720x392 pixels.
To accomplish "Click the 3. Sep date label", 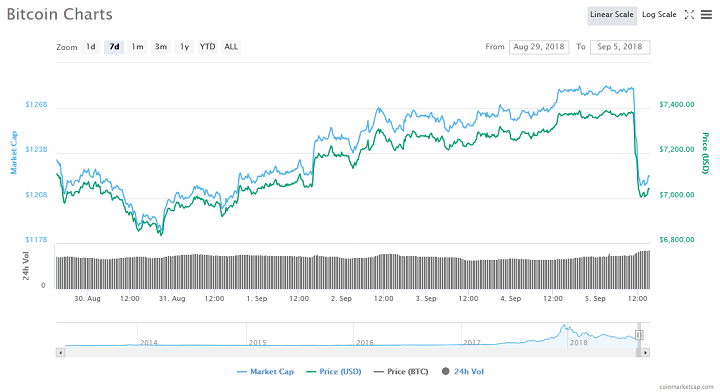I will [426, 298].
